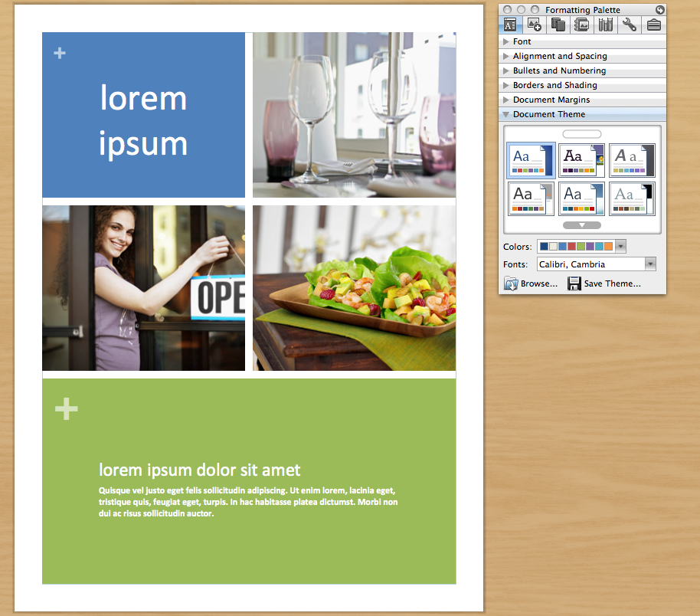Open the Object Palette

(x=534, y=25)
